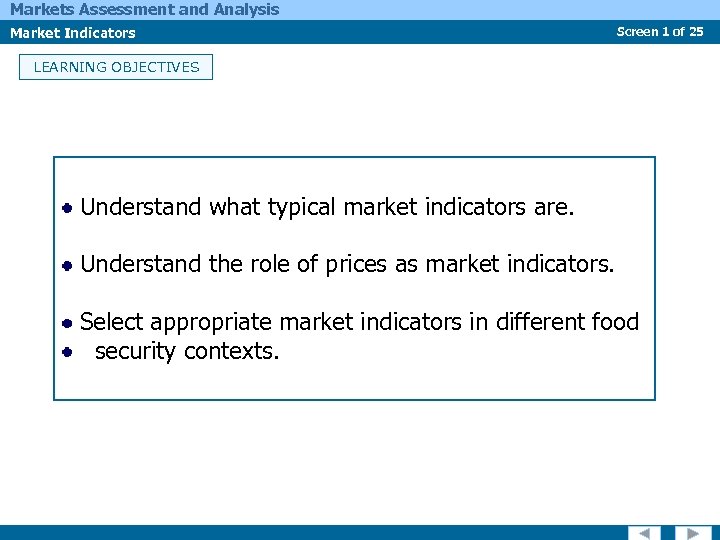
Task: Click the 'Markets Assessment and Analysis' course title
Action: 145,10
